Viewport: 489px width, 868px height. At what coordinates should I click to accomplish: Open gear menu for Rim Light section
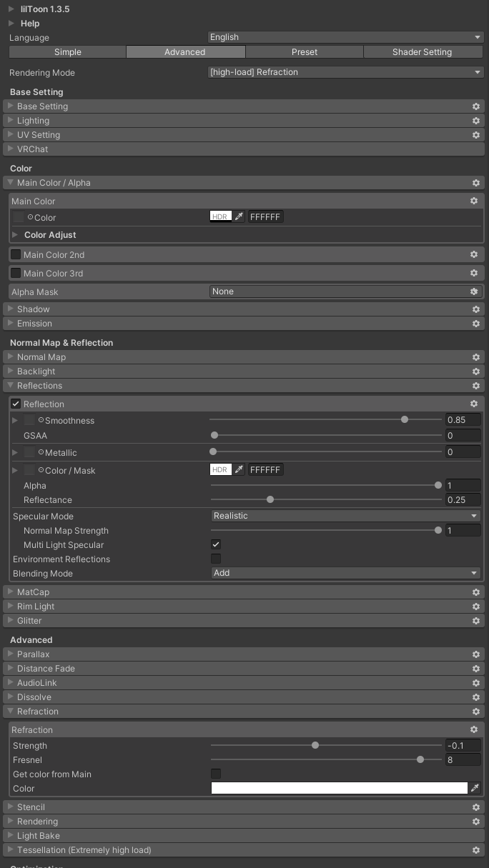click(475, 607)
